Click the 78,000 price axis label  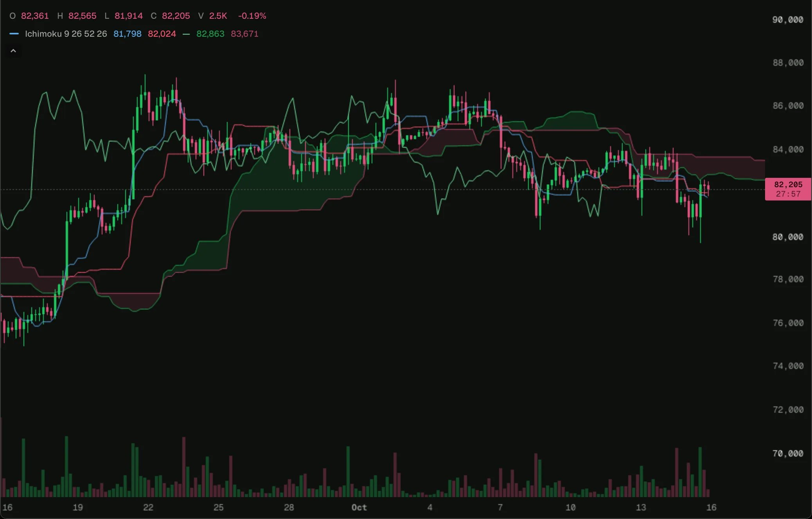[x=788, y=279]
